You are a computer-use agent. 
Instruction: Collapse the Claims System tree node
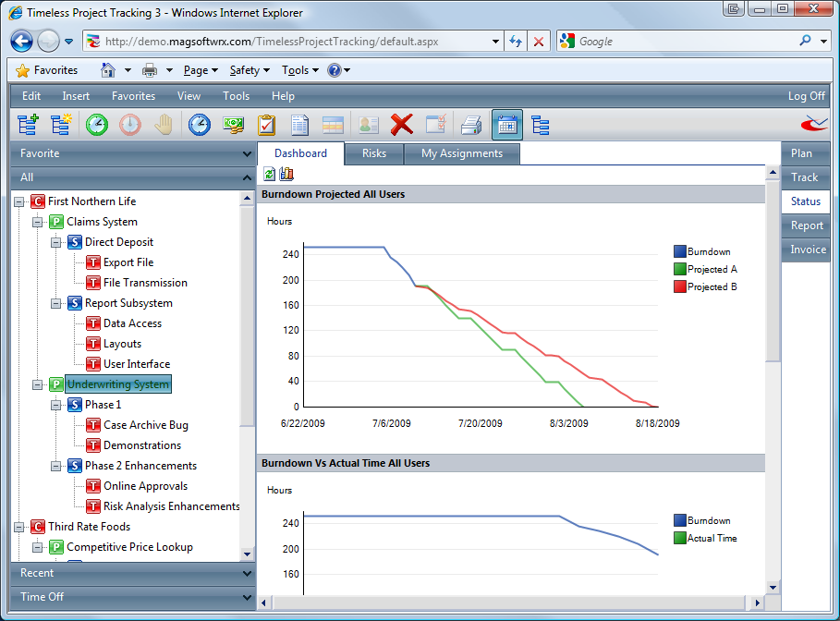[x=38, y=223]
